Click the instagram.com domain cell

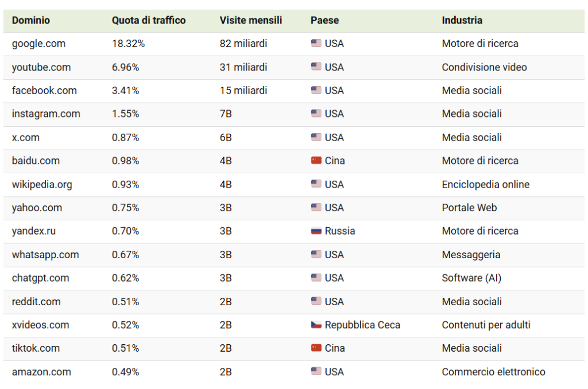[46, 114]
